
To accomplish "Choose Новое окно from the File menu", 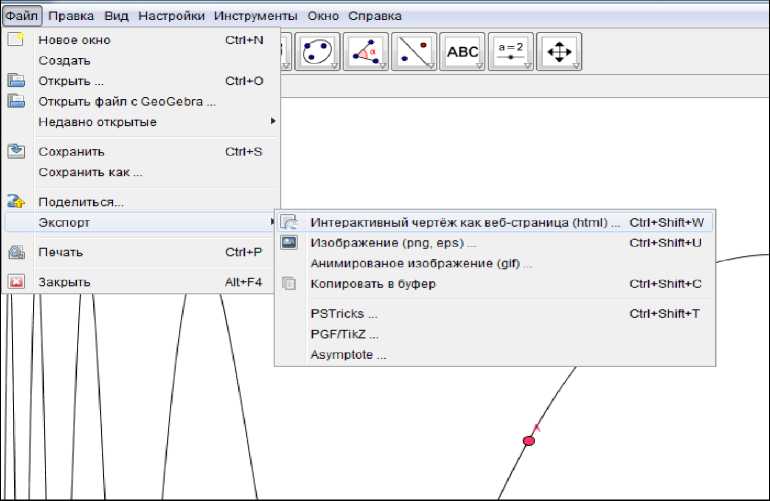I will 141,40.
